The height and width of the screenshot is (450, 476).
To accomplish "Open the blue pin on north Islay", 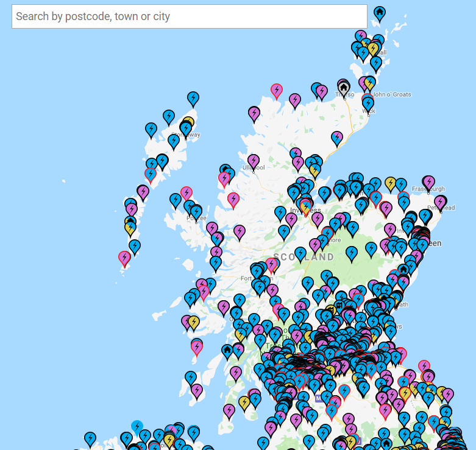I will tap(191, 379).
